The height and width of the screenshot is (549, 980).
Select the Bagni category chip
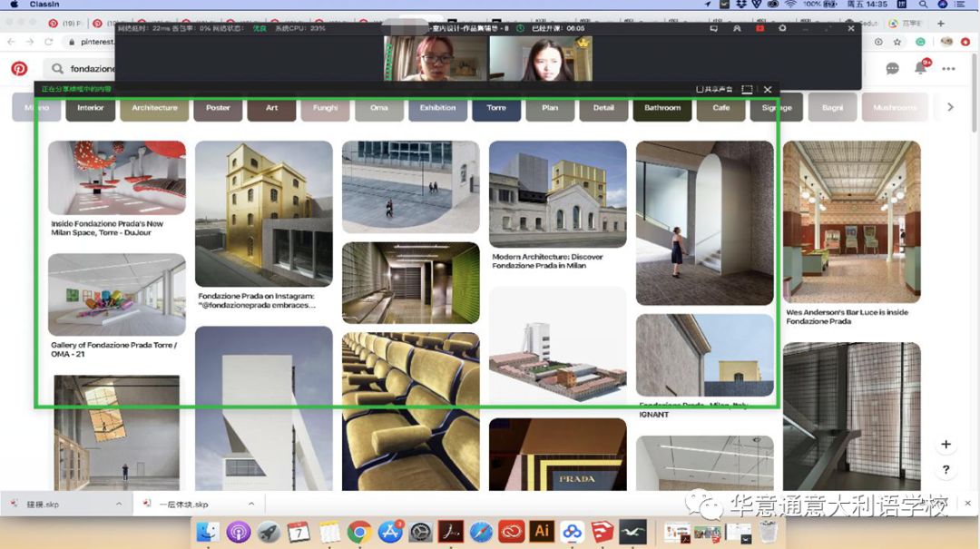point(832,108)
